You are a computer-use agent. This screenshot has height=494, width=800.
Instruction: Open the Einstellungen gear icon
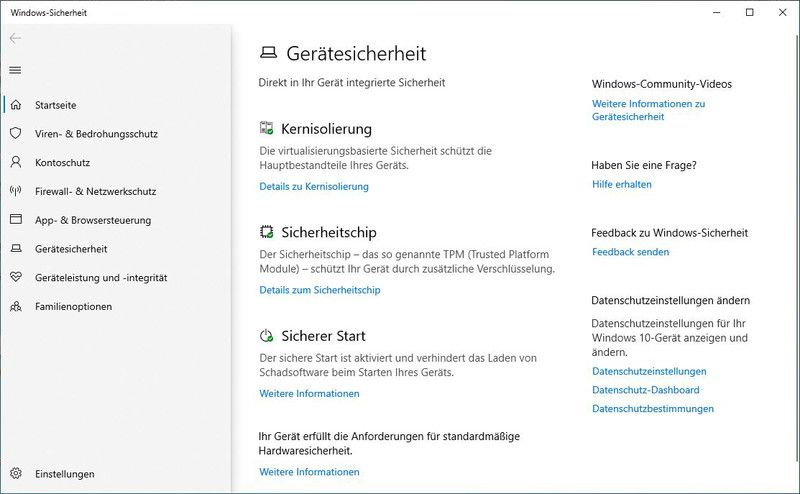pos(16,473)
